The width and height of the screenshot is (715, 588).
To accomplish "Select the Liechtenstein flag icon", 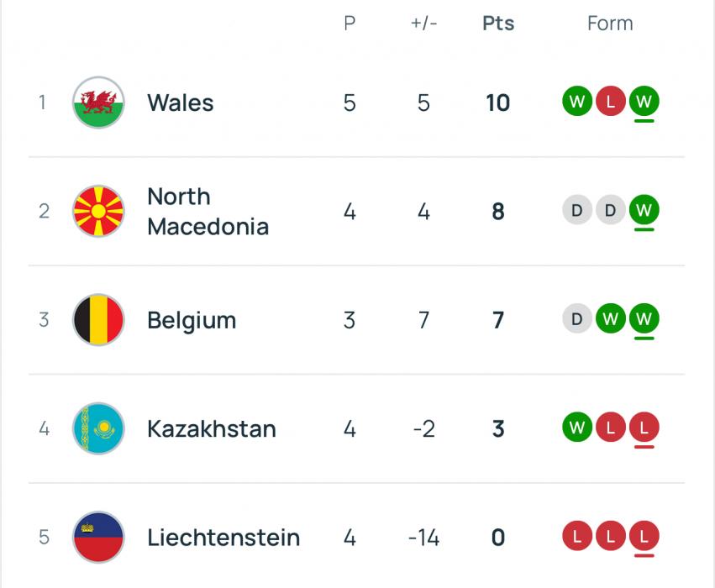I will [x=98, y=537].
